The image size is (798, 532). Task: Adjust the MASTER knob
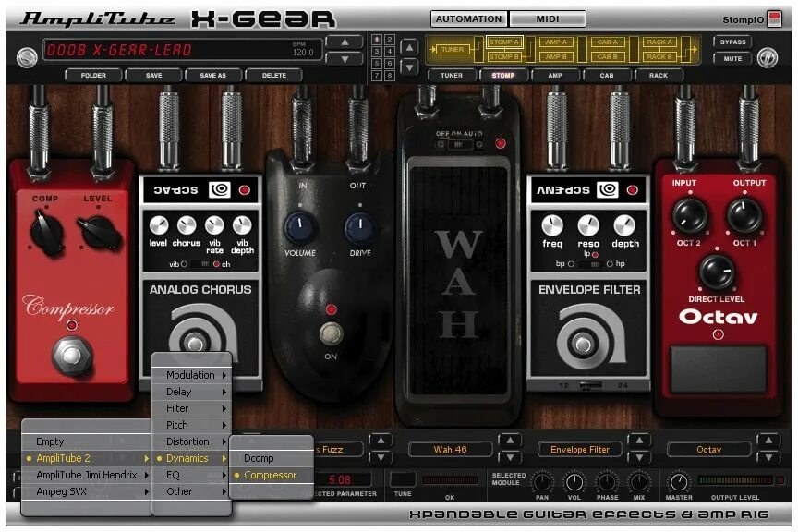tap(679, 481)
